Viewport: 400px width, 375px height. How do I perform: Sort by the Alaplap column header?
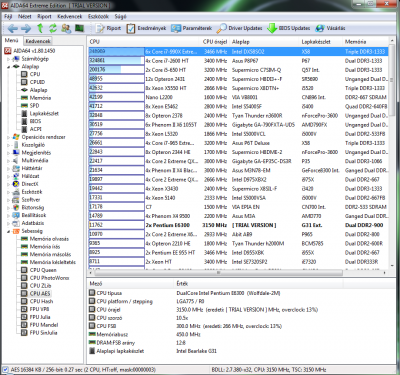(265, 42)
